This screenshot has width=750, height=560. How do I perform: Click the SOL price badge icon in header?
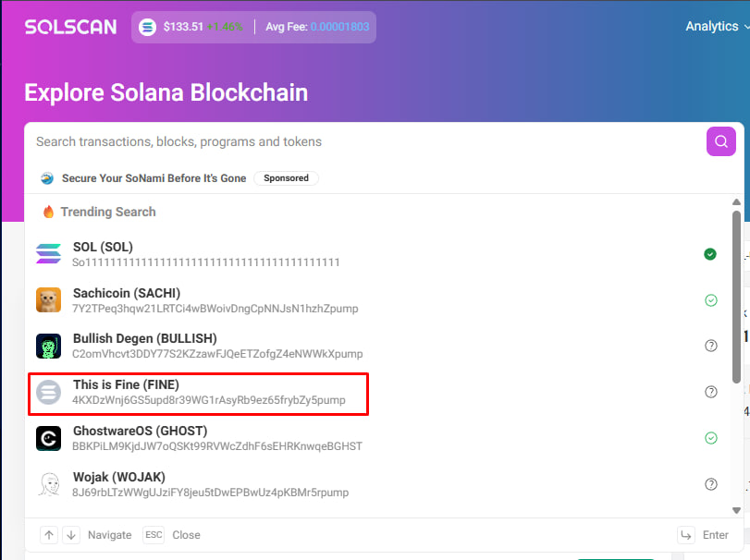pyautogui.click(x=148, y=27)
